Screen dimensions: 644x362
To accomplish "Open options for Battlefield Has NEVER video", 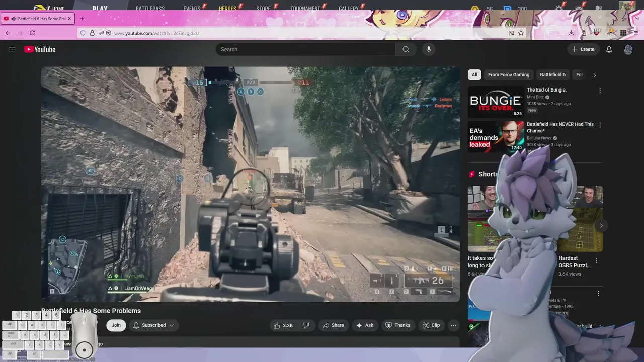I will [x=600, y=125].
